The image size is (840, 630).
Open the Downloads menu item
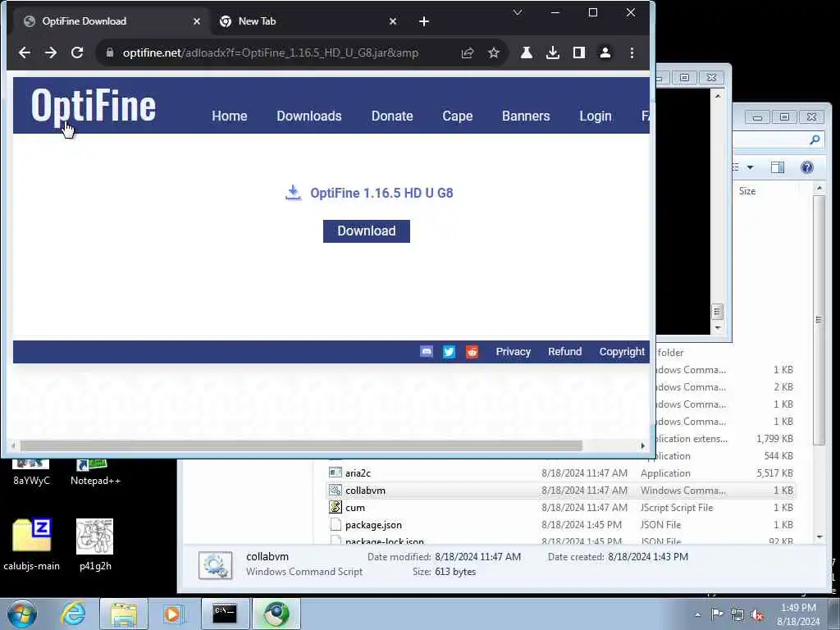309,116
